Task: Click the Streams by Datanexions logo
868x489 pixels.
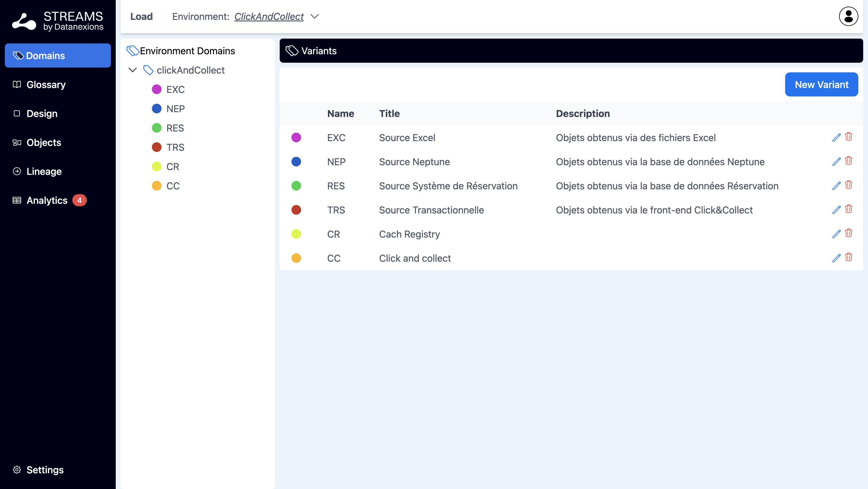Action: (x=58, y=21)
